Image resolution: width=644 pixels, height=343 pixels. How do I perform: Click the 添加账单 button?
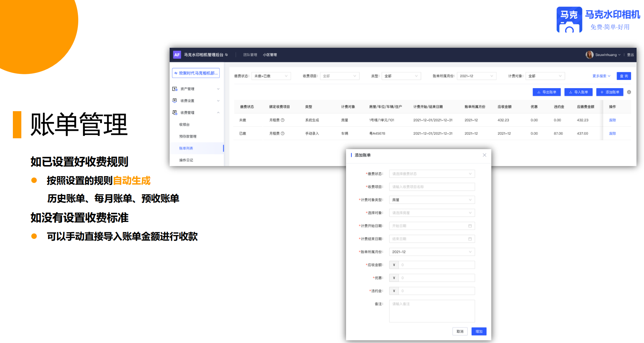(610, 92)
